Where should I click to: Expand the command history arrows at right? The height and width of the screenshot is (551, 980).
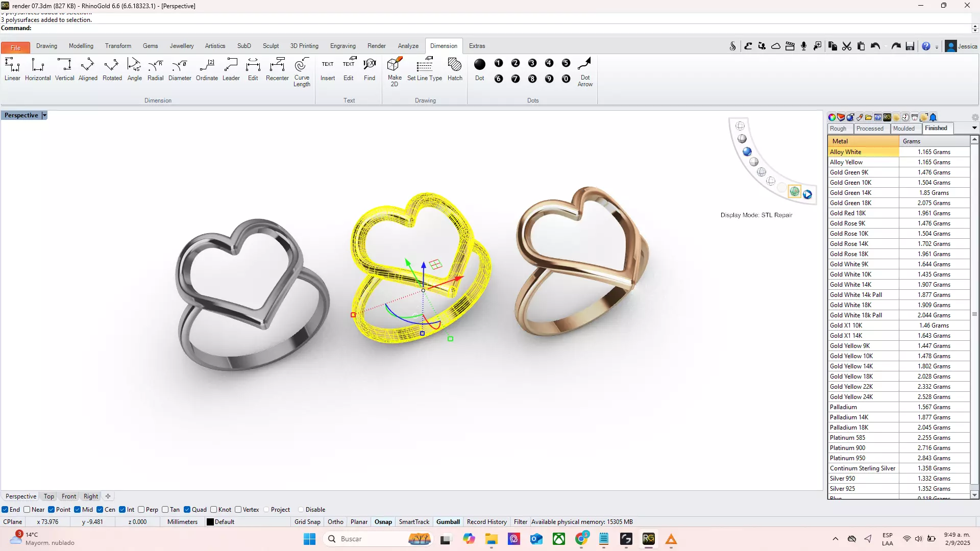pos(975,28)
